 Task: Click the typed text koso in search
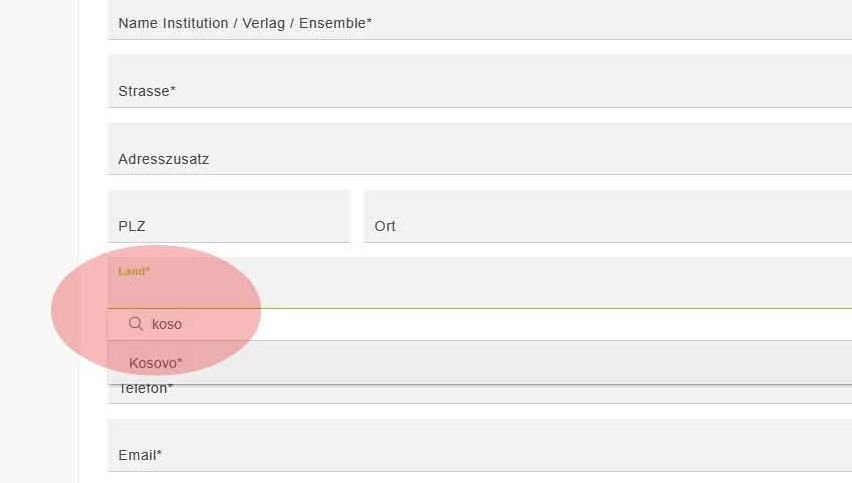pyautogui.click(x=167, y=324)
